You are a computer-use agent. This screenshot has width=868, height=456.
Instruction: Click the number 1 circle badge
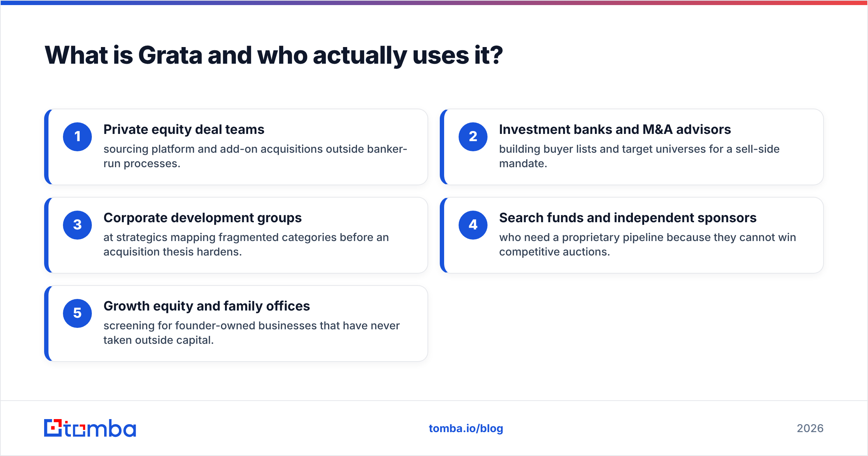[77, 137]
